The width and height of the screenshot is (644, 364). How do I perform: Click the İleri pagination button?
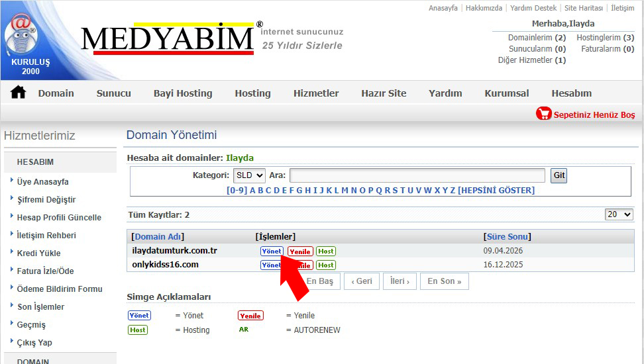[400, 281]
